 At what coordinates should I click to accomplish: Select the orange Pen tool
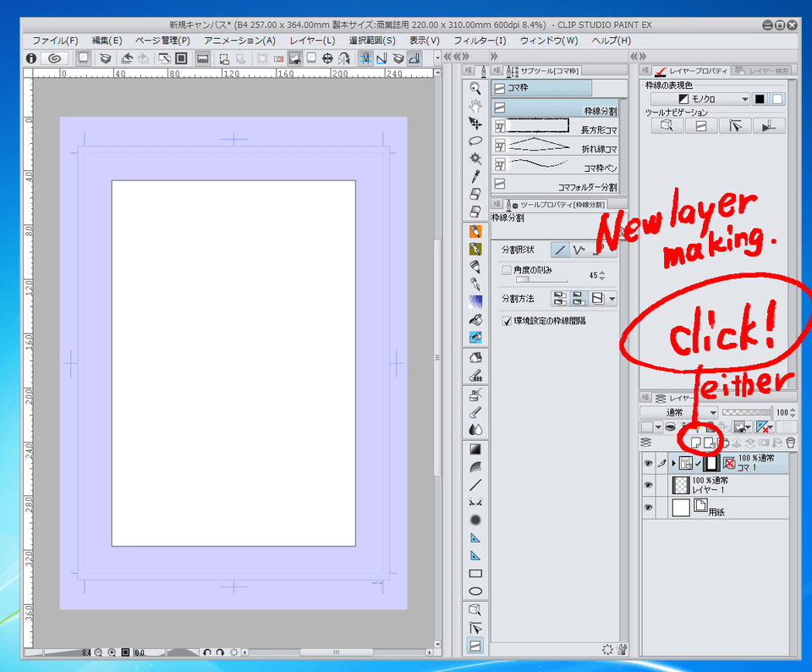click(x=475, y=232)
